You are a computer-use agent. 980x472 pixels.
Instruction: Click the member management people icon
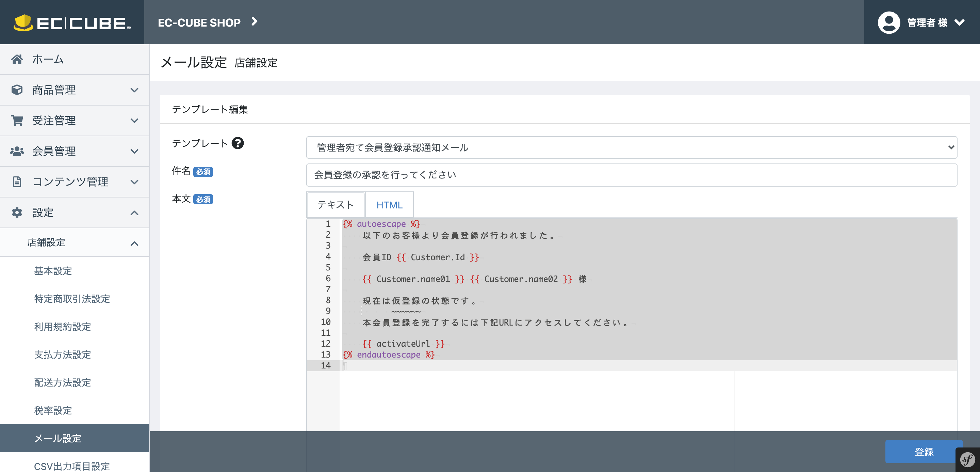point(17,151)
